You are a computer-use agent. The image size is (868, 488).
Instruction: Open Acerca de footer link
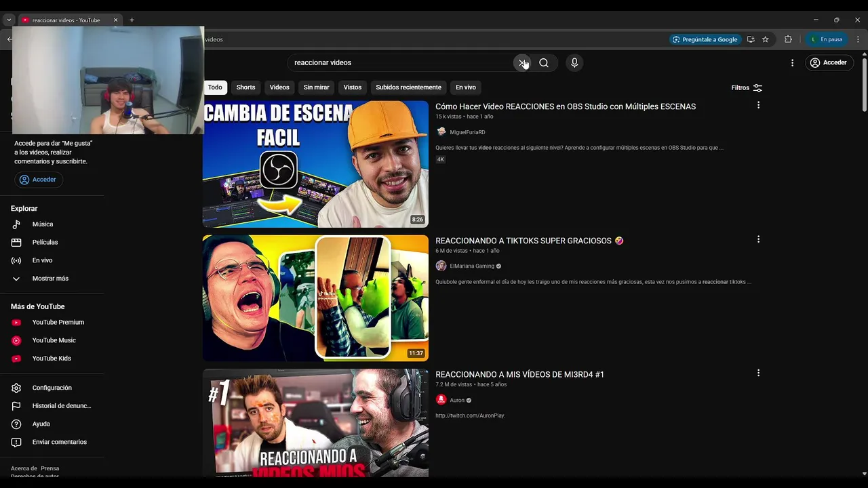point(24,468)
